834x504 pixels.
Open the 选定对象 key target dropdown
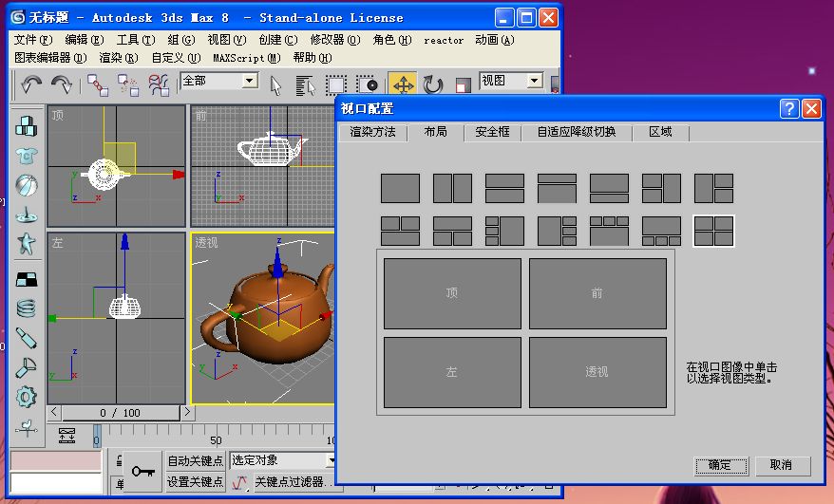[331, 460]
